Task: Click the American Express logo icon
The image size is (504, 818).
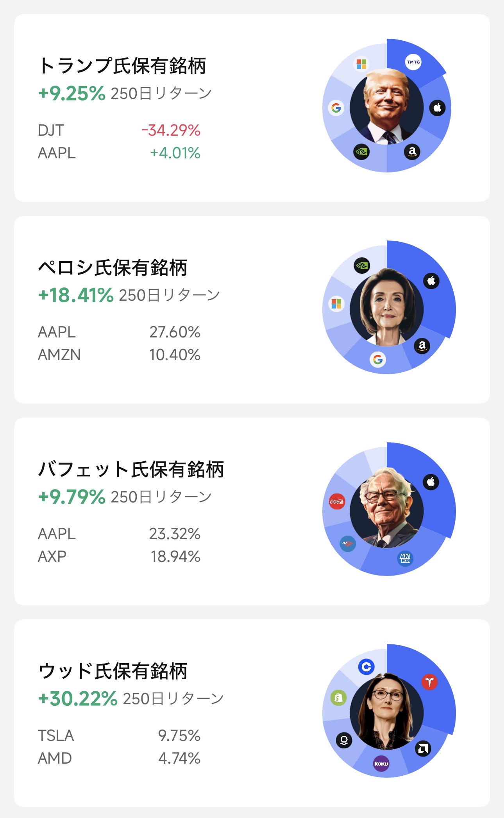Action: [x=405, y=558]
